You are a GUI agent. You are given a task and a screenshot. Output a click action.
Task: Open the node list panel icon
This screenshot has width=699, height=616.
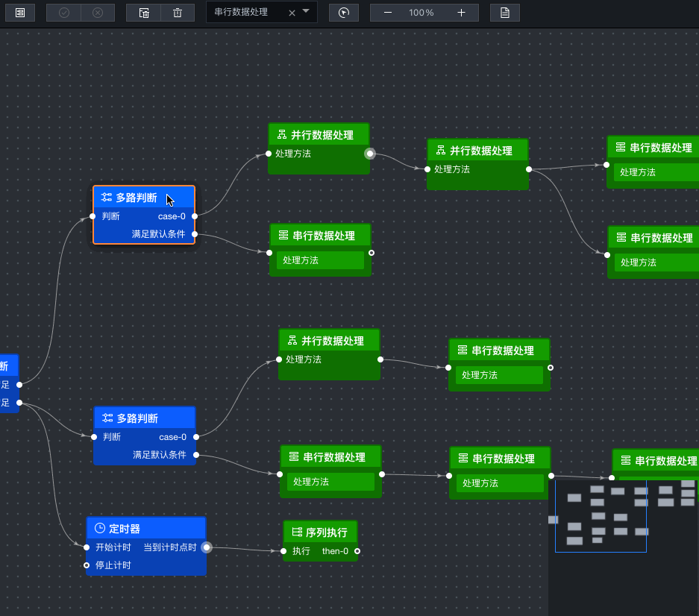[20, 13]
